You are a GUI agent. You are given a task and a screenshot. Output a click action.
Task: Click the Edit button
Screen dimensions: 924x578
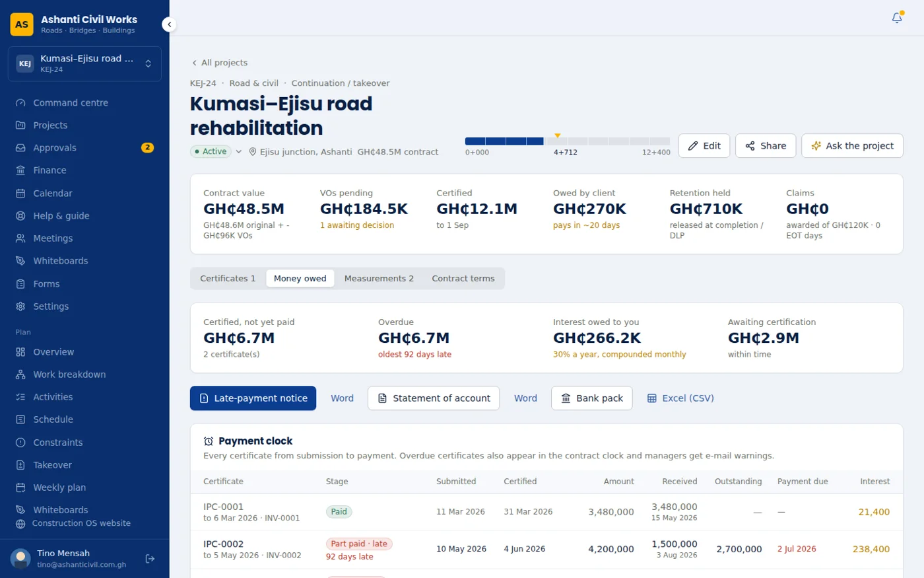[x=704, y=146]
